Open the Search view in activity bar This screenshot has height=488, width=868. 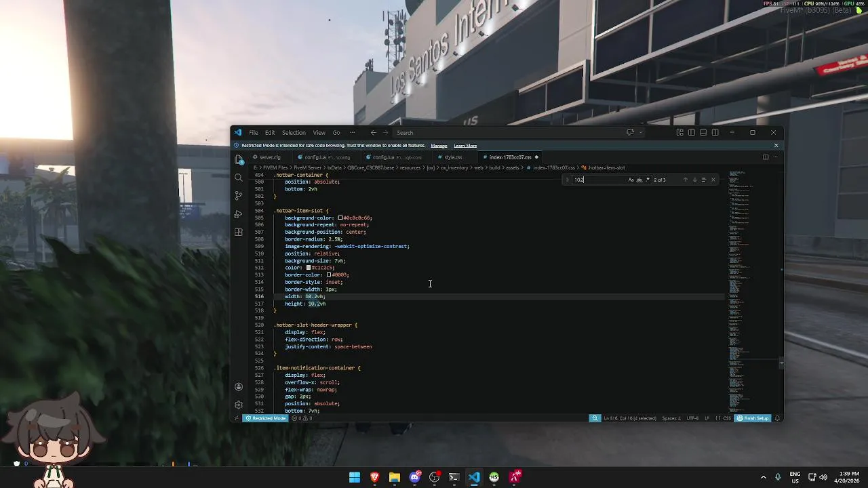(x=239, y=178)
